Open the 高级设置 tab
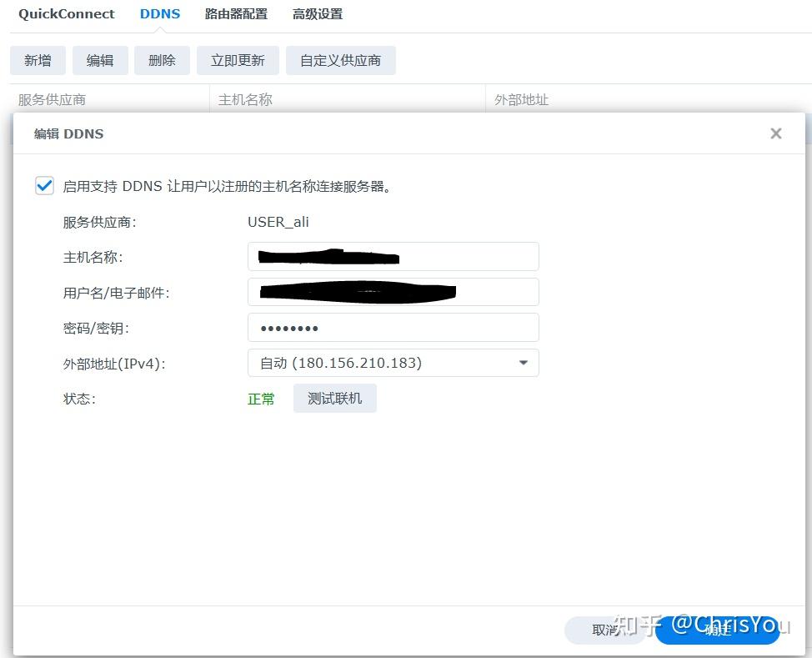The height and width of the screenshot is (658, 812). [317, 13]
